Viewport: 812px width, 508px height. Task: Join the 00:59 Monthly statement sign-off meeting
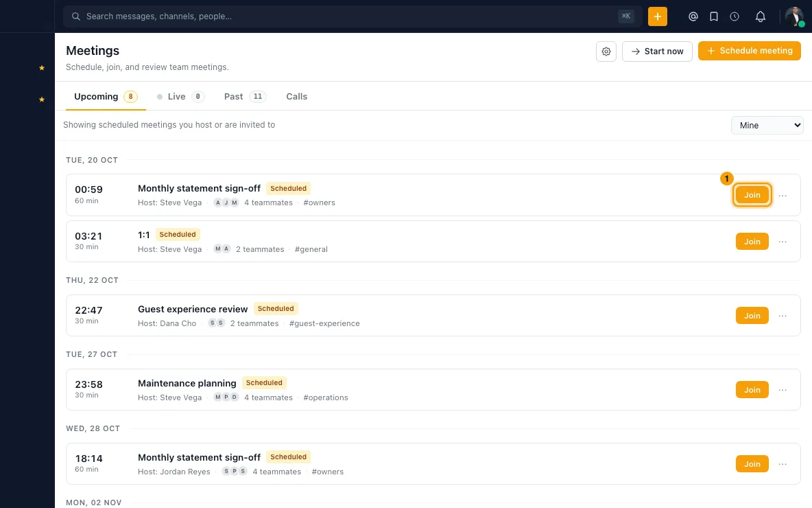pos(752,195)
